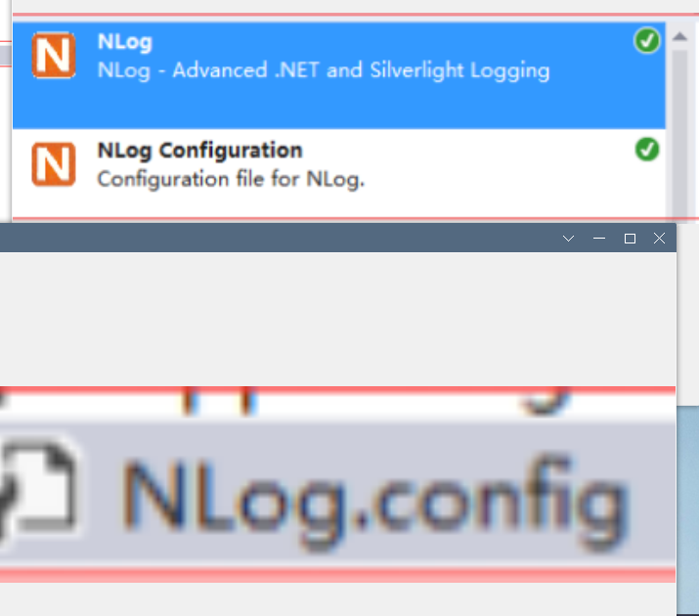Viewport: 699px width, 616px height.
Task: Click blank space below NLog Configuration description
Action: (x=339, y=205)
